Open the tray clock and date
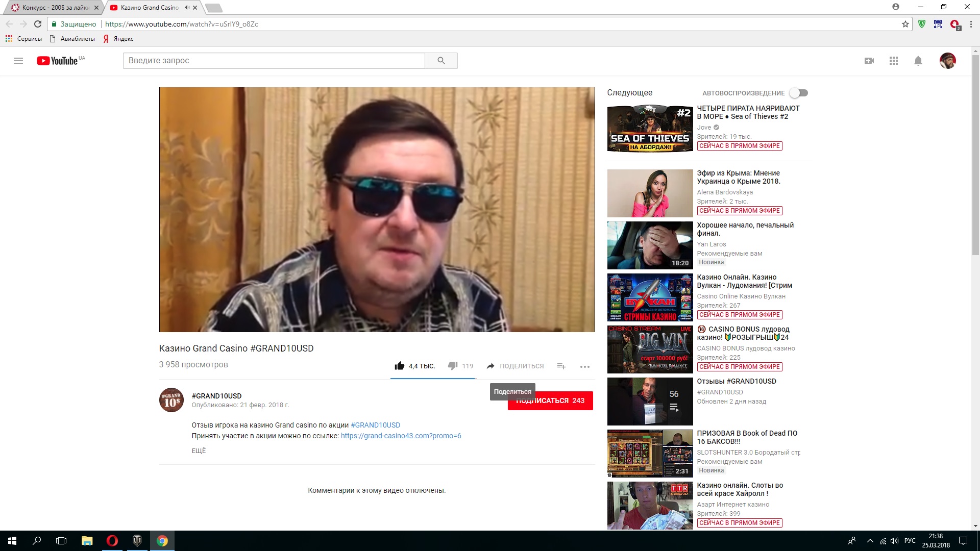 [936, 541]
